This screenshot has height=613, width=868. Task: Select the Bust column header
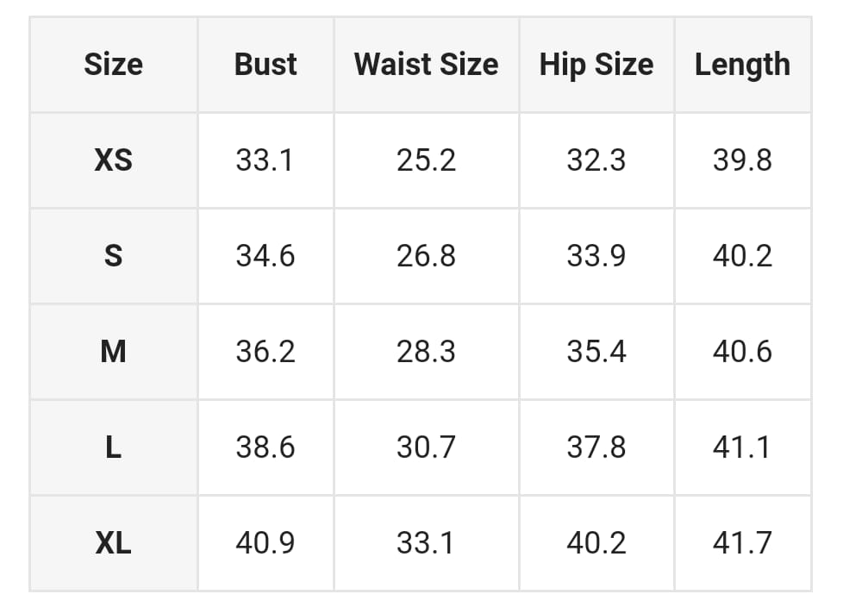(265, 65)
